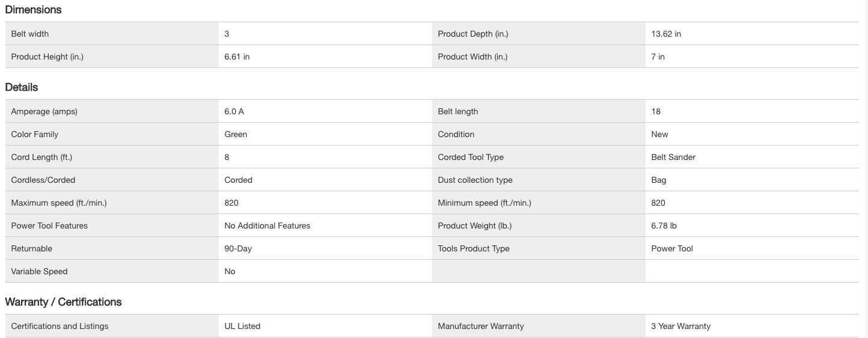Select the Belt width label
Viewport: 868px width, 338px height.
(30, 34)
